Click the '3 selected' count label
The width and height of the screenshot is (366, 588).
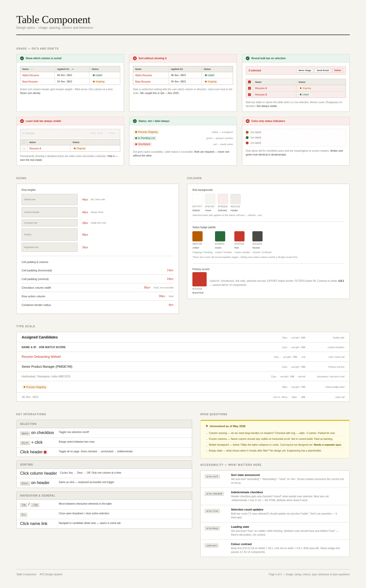click(255, 71)
